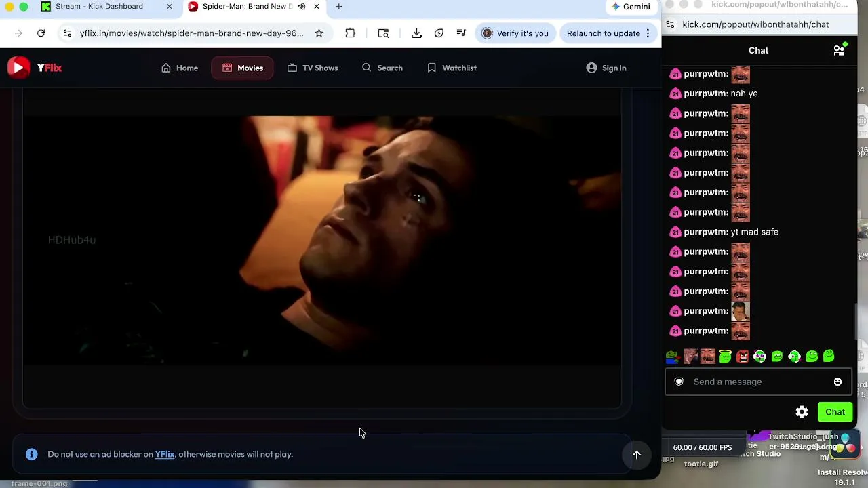View site information icon in address bar
The width and height of the screenshot is (868, 488).
67,33
